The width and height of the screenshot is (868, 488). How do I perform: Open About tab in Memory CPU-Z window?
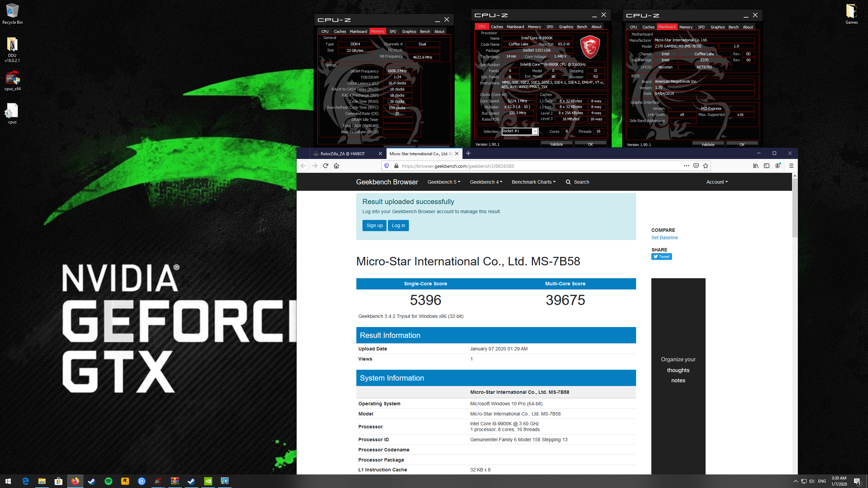point(439,32)
